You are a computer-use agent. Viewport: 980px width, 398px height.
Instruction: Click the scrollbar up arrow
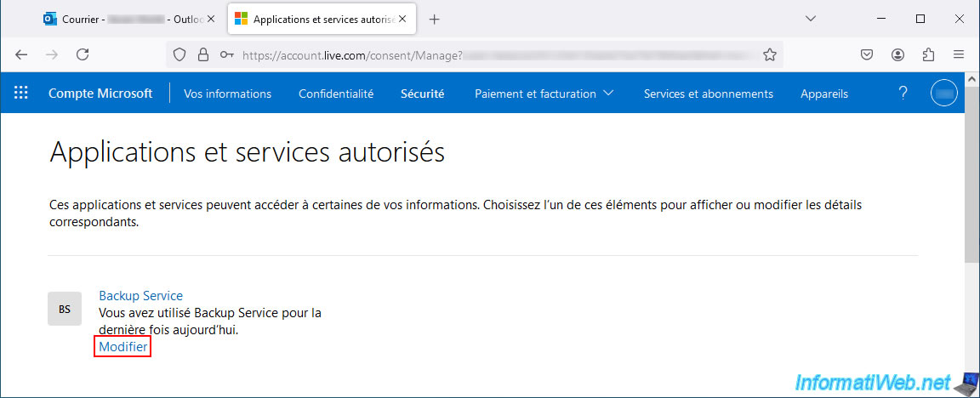coord(972,79)
